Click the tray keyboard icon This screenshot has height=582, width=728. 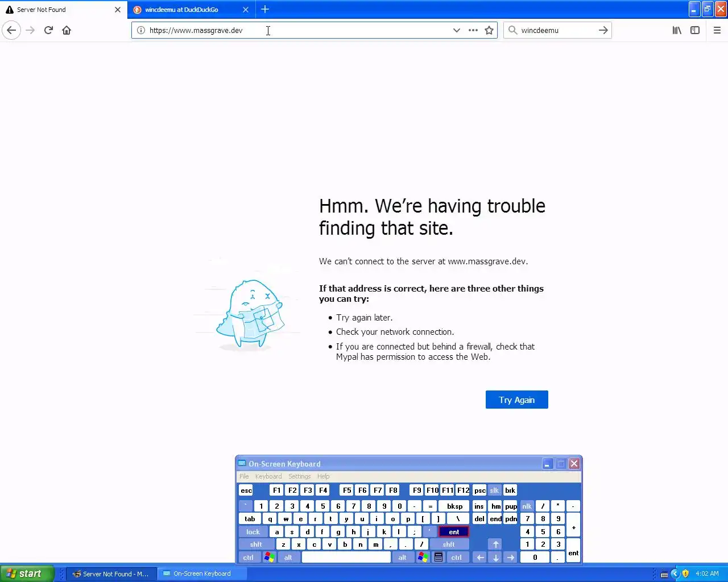(664, 574)
